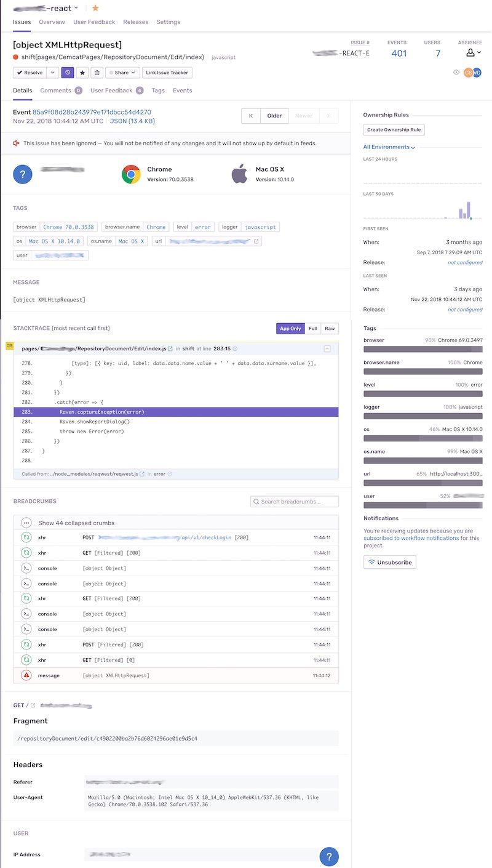Select the App Only stacktrace view

[290, 329]
